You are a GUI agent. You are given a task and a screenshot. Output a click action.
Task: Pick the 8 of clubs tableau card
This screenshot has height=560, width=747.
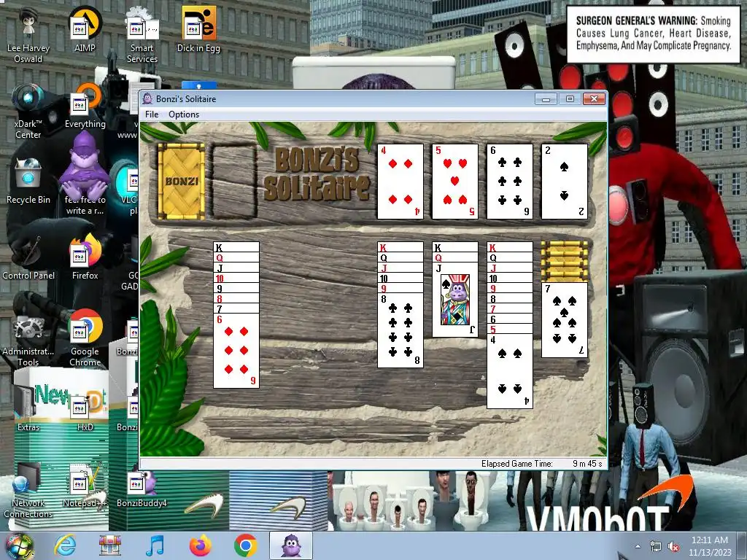(400, 330)
